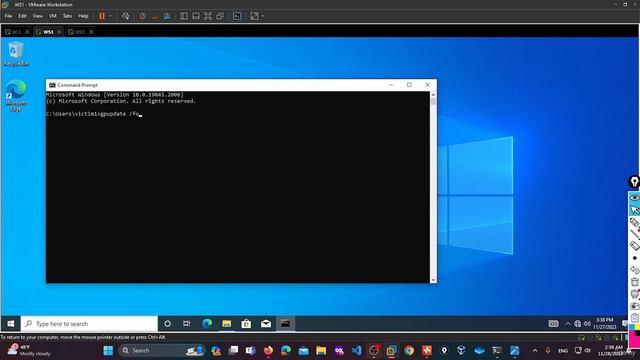Viewport: 640px width, 360px height.
Task: Click the pink color swatch on annotation bar
Action: (634, 341)
